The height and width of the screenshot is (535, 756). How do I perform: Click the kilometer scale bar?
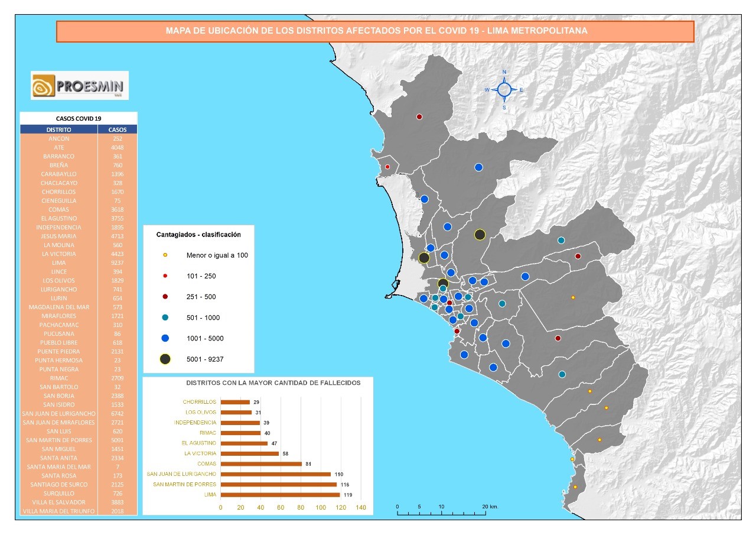pos(441,513)
